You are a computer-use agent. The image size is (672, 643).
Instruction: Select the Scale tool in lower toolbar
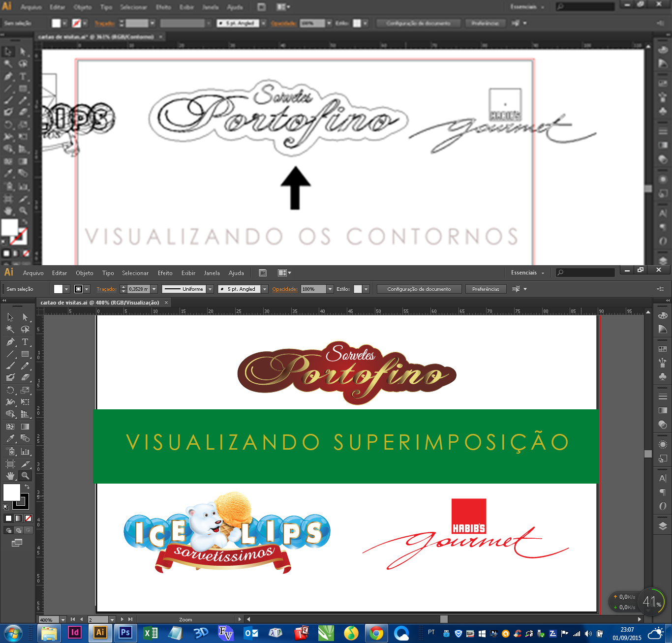(x=25, y=390)
